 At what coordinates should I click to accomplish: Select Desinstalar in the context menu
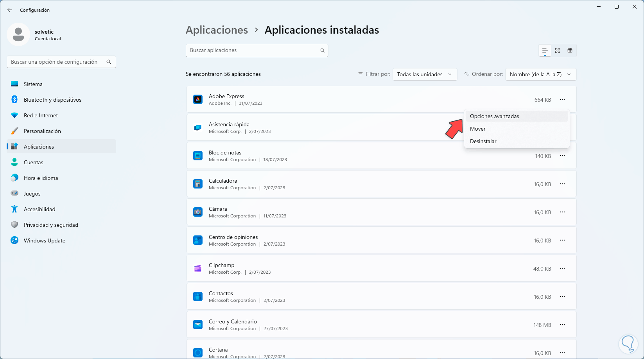coord(517,141)
